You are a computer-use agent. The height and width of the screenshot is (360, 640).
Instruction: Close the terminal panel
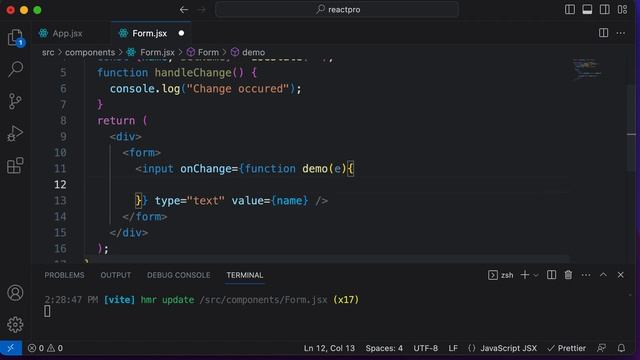click(620, 275)
